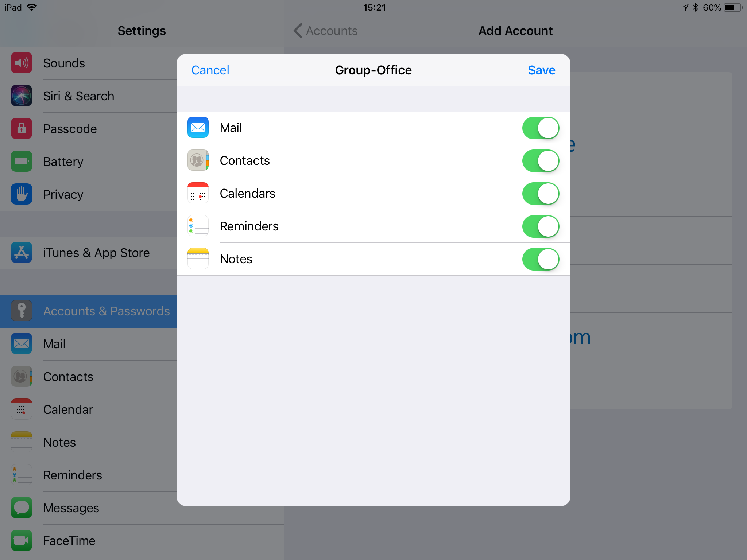This screenshot has width=747, height=560.
Task: Choose Siri & Search in sidebar
Action: pyautogui.click(x=88, y=96)
